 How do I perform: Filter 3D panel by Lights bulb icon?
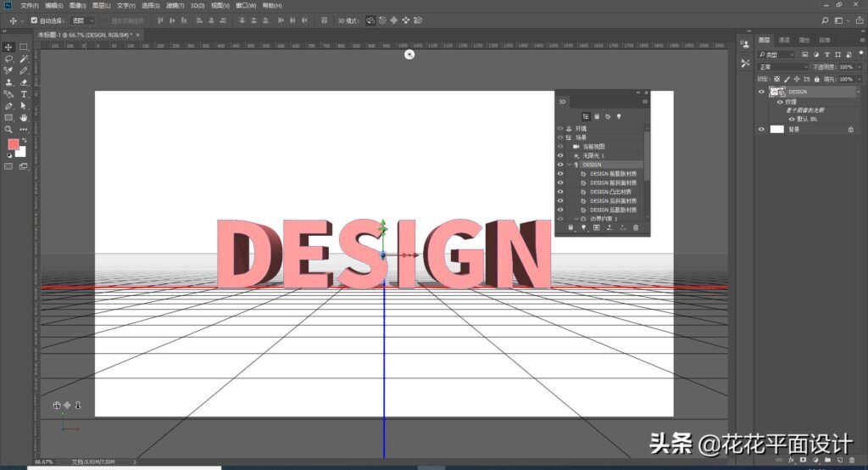tap(619, 116)
